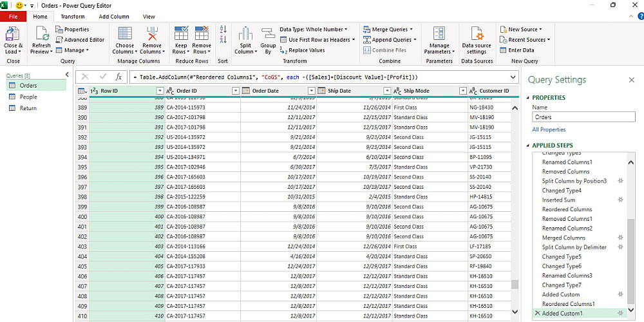Open the Add Column tab

pos(114,17)
